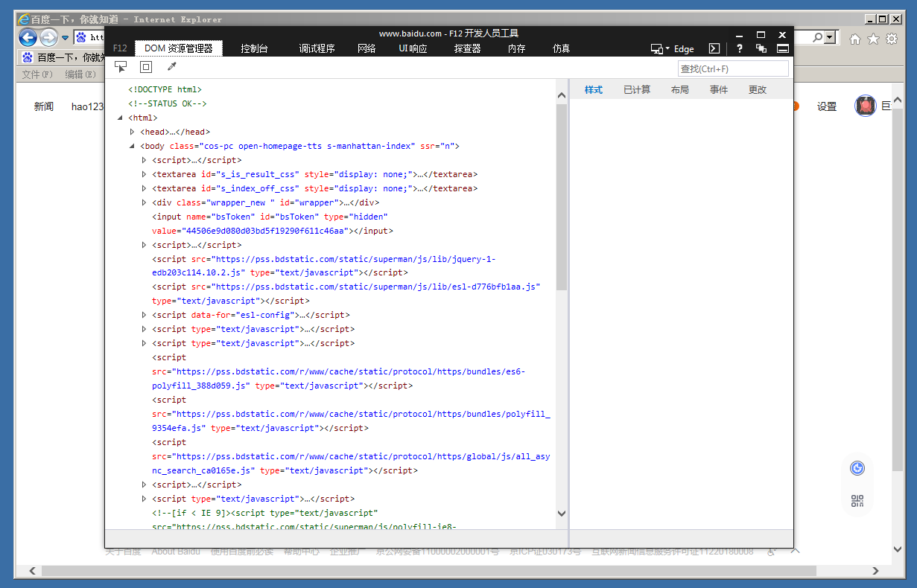Select the input bsToken hidden element
This screenshot has height=588, width=917.
[273, 223]
